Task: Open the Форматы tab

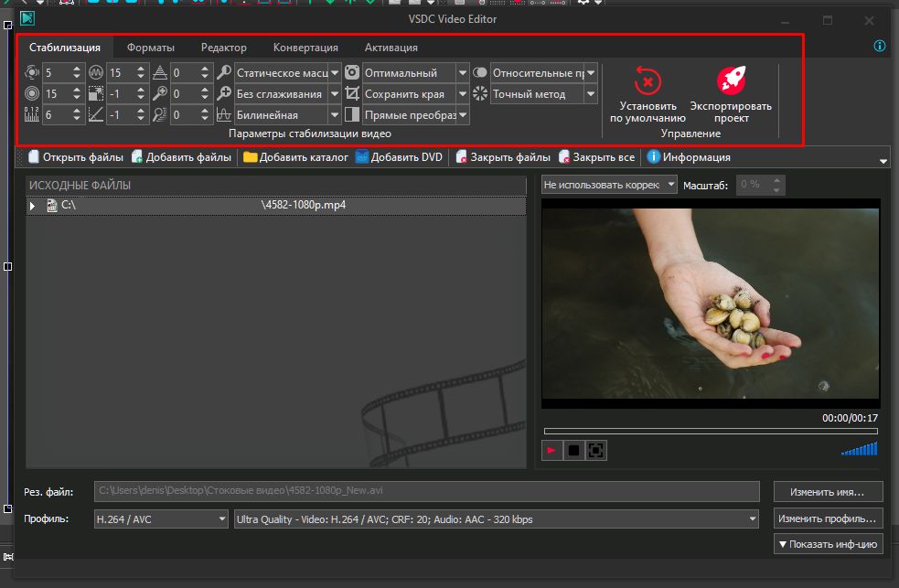Action: coord(151,48)
